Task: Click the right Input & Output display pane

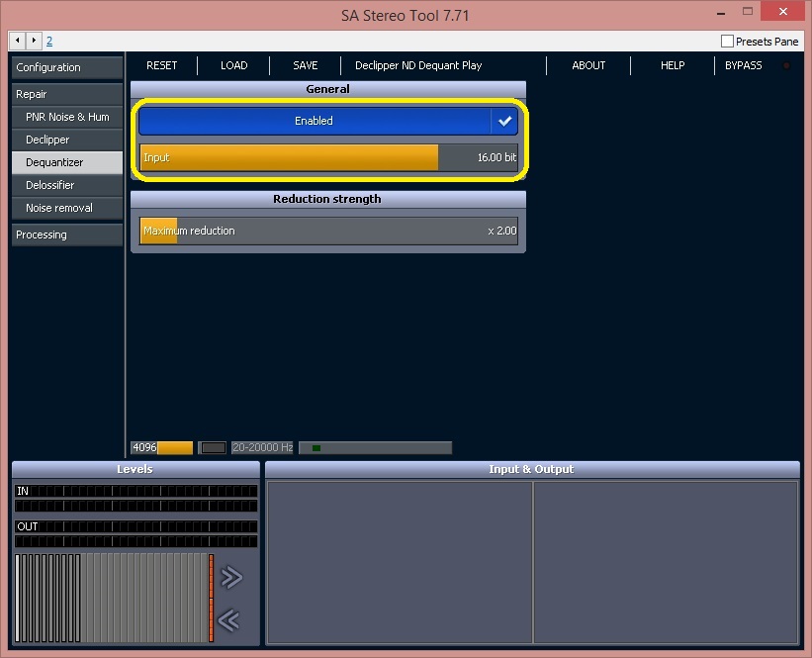Action: [666, 563]
